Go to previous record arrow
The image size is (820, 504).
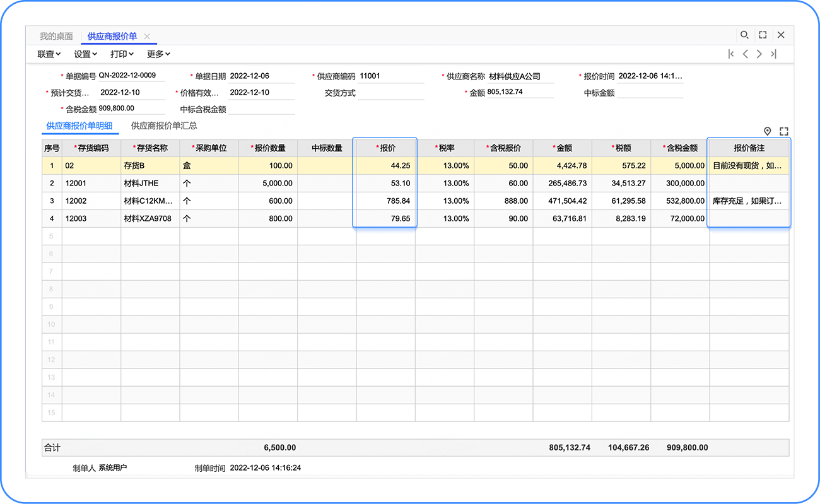[x=746, y=54]
